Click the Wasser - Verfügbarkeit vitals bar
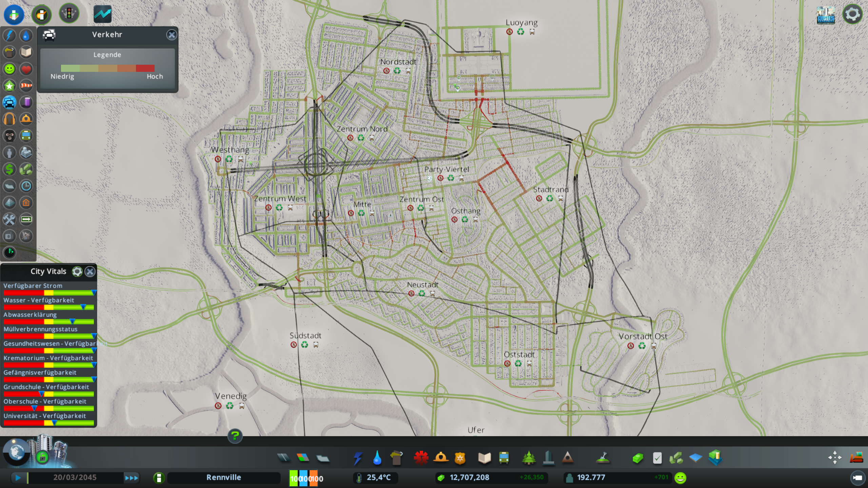The image size is (868, 488). click(x=48, y=307)
